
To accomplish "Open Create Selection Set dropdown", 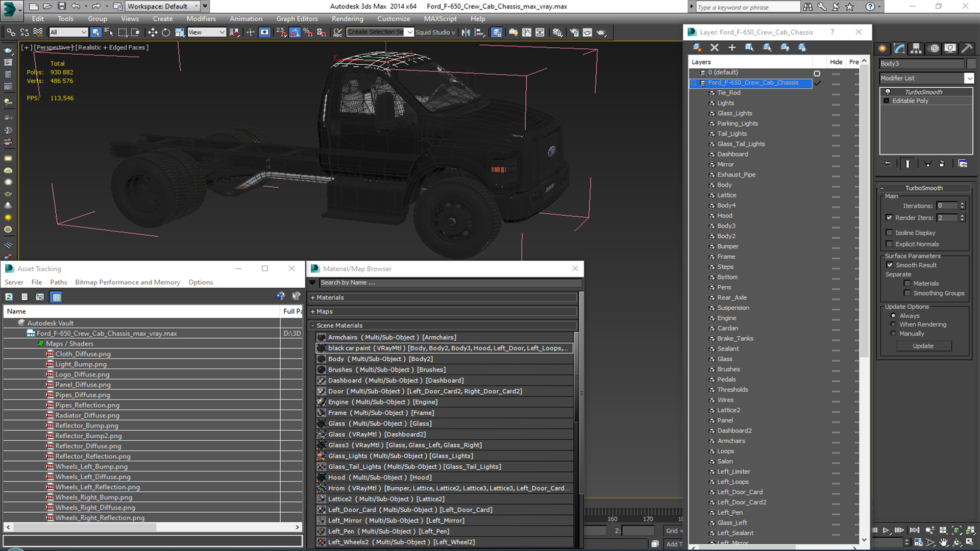I will coord(409,32).
